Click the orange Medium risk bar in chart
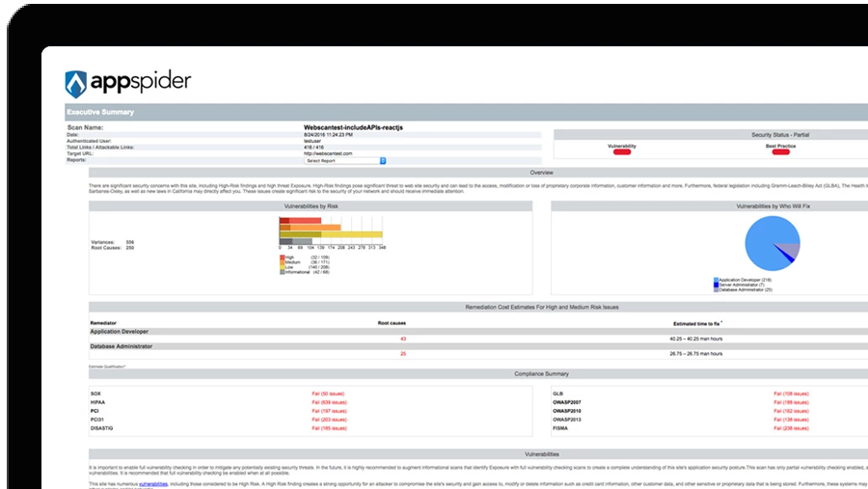The image size is (868, 489). click(310, 227)
